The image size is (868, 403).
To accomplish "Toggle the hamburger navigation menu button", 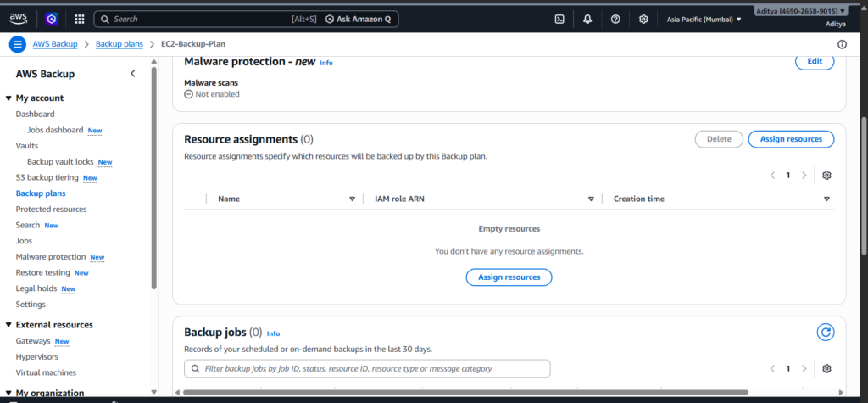I will 17,44.
